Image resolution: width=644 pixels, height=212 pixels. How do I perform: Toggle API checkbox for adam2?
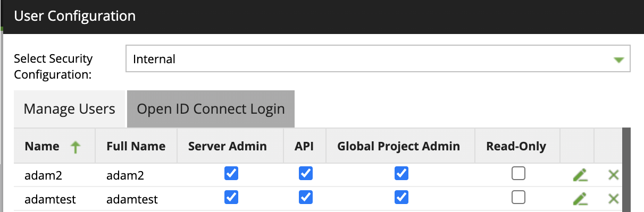tap(306, 173)
